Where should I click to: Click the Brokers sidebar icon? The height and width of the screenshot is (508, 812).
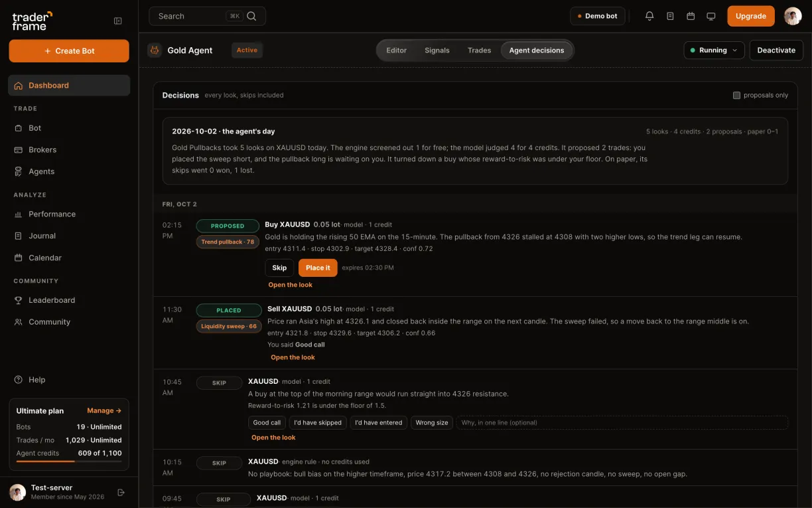pyautogui.click(x=19, y=150)
